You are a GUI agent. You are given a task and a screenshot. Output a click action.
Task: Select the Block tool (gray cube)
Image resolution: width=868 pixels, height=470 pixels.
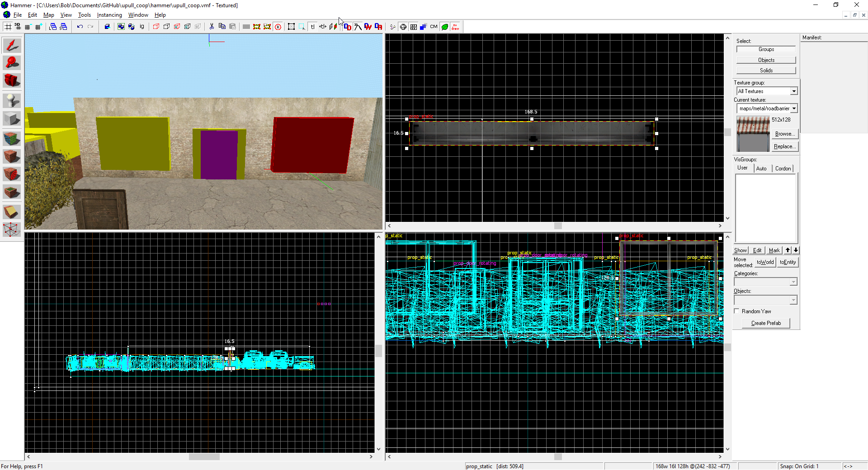point(12,119)
